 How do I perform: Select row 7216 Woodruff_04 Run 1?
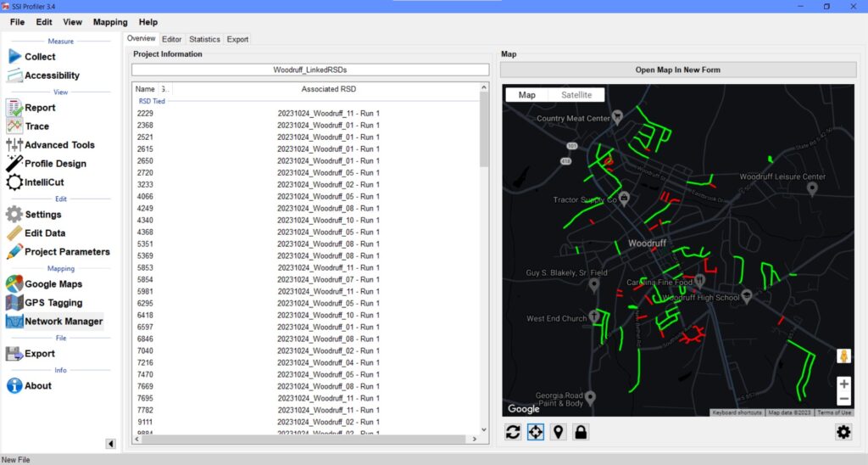click(305, 362)
